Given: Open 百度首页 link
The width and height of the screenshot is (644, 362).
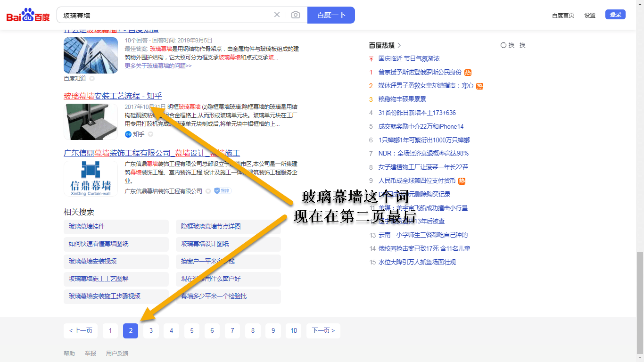Looking at the screenshot, I should pos(563,15).
